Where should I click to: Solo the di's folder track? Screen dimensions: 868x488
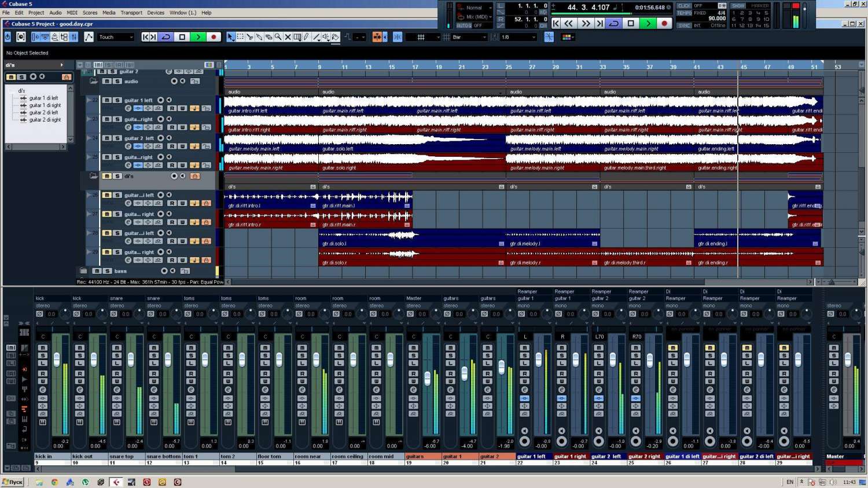pyautogui.click(x=117, y=176)
